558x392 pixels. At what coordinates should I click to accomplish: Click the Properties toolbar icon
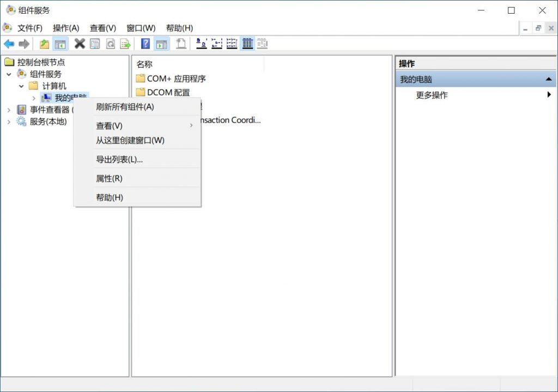pyautogui.click(x=95, y=44)
